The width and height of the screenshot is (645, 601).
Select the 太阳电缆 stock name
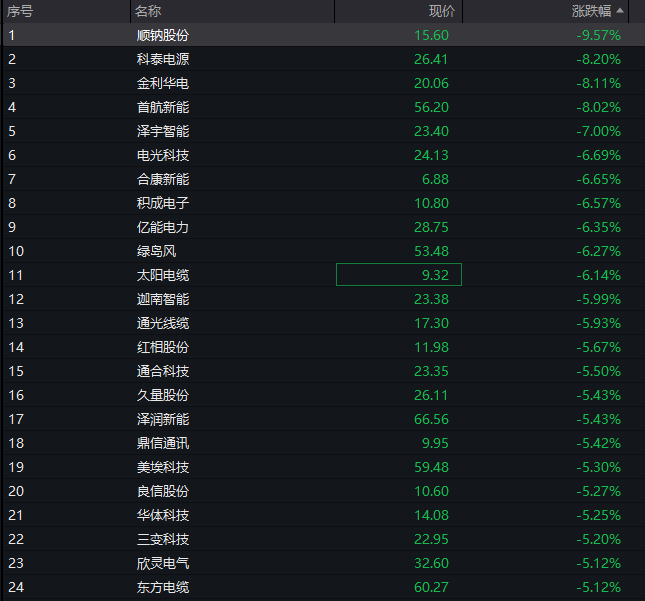click(162, 275)
